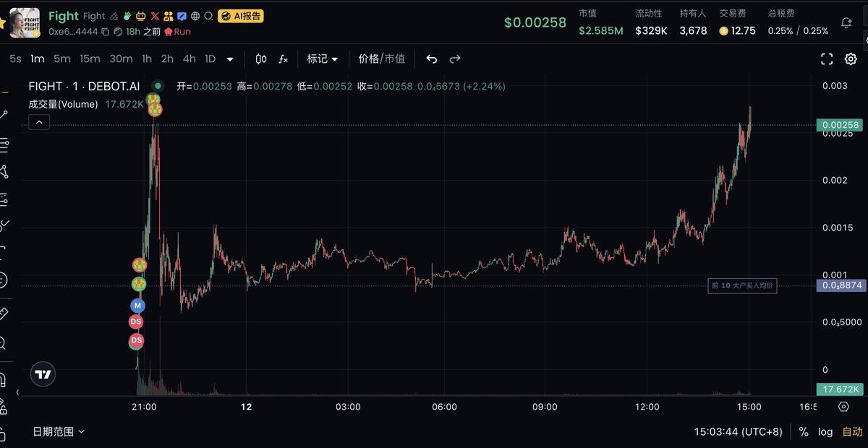The height and width of the screenshot is (448, 868).
Task: Toggle the green status dot by DEBOT.AI
Action: point(158,86)
